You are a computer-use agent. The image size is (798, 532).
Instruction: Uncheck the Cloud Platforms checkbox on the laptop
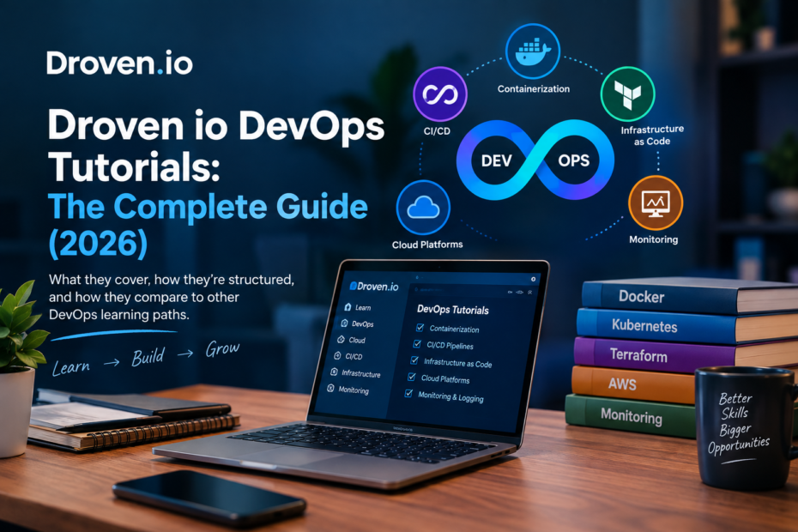pyautogui.click(x=412, y=377)
